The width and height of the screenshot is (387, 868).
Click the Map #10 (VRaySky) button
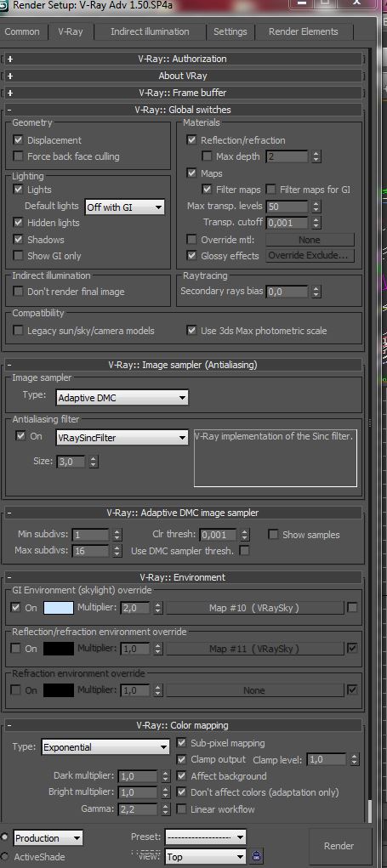click(254, 608)
